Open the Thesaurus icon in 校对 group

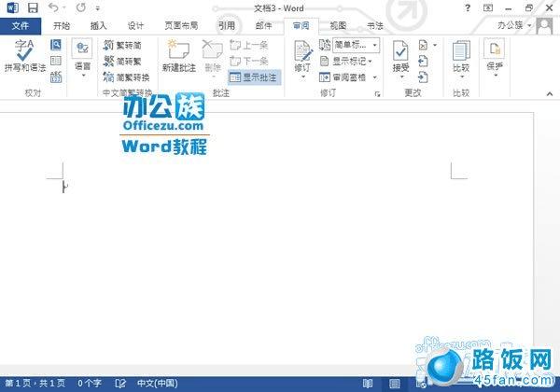pyautogui.click(x=56, y=61)
